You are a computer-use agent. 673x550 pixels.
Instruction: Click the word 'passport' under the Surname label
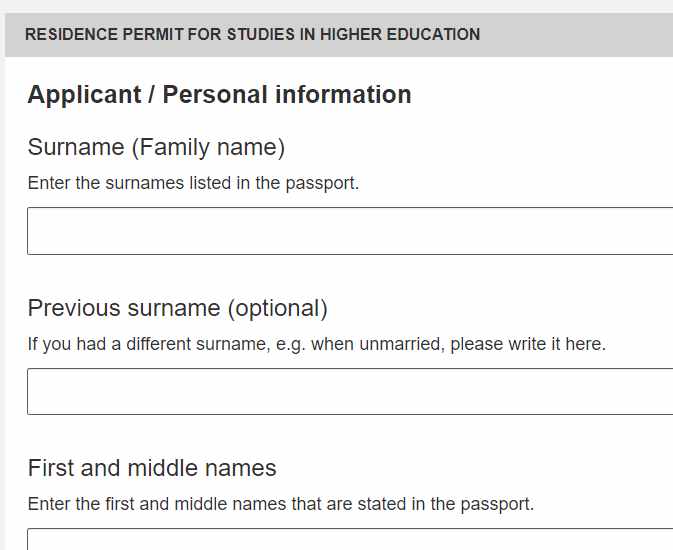pyautogui.click(x=321, y=184)
